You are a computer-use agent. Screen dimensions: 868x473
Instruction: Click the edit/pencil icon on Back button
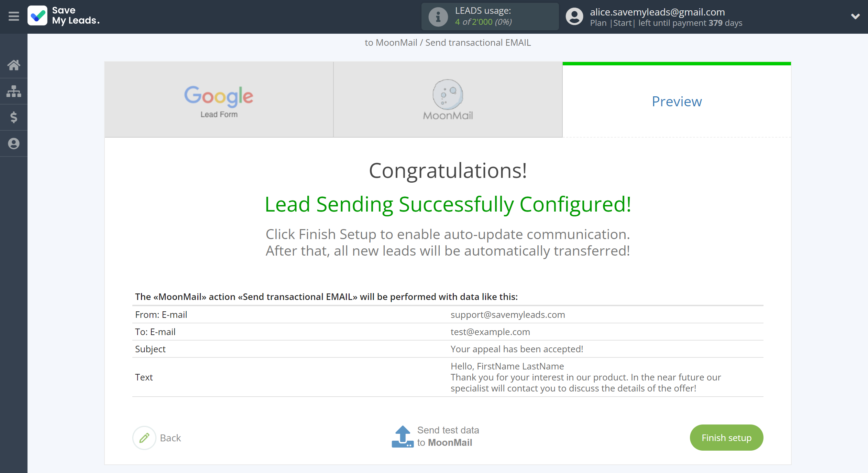point(144,438)
